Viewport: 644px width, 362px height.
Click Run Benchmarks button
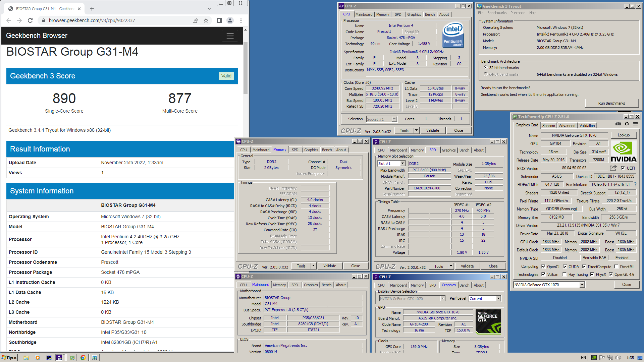pyautogui.click(x=611, y=103)
